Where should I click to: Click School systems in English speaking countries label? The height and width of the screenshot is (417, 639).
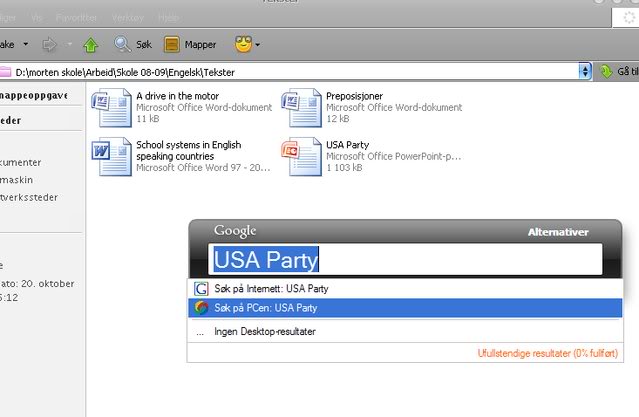coord(188,150)
